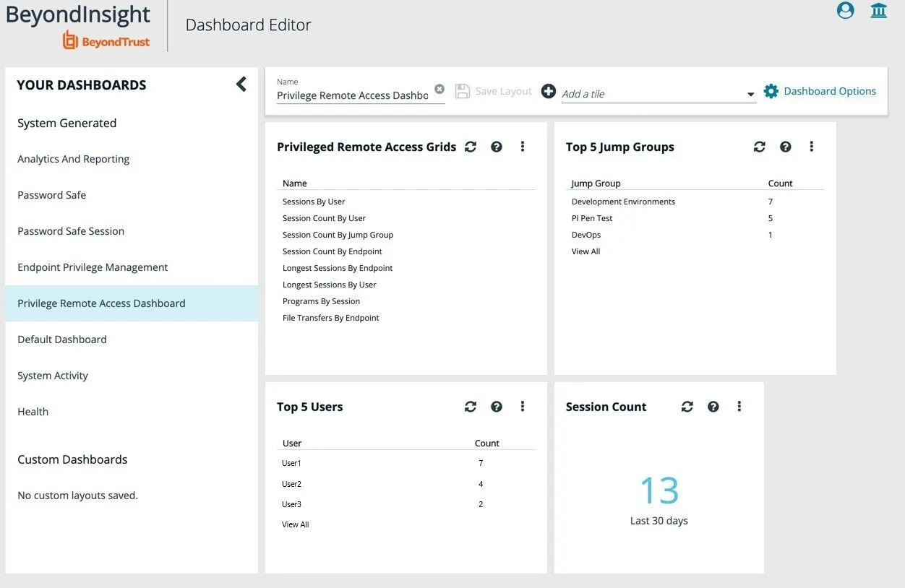The image size is (905, 588).
Task: Select Health dashboard in sidebar
Action: pyautogui.click(x=132, y=412)
